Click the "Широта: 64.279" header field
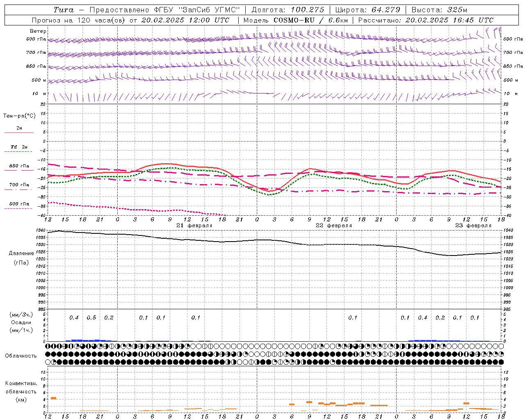 [x=367, y=10]
